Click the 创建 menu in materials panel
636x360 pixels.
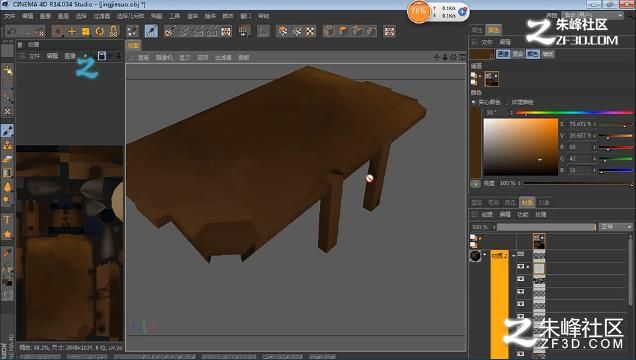click(x=487, y=214)
